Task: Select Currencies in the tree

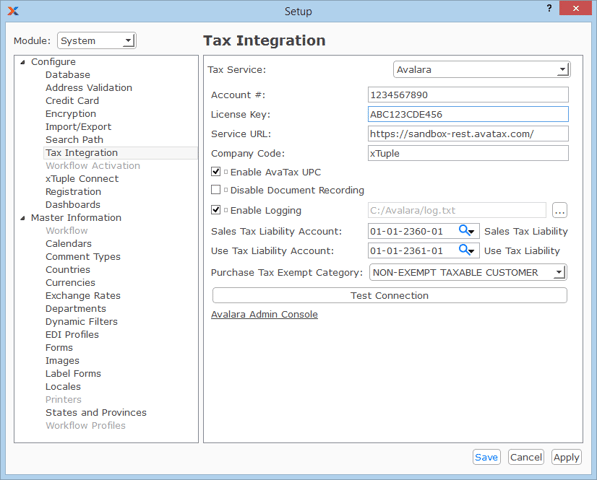Action: point(70,282)
